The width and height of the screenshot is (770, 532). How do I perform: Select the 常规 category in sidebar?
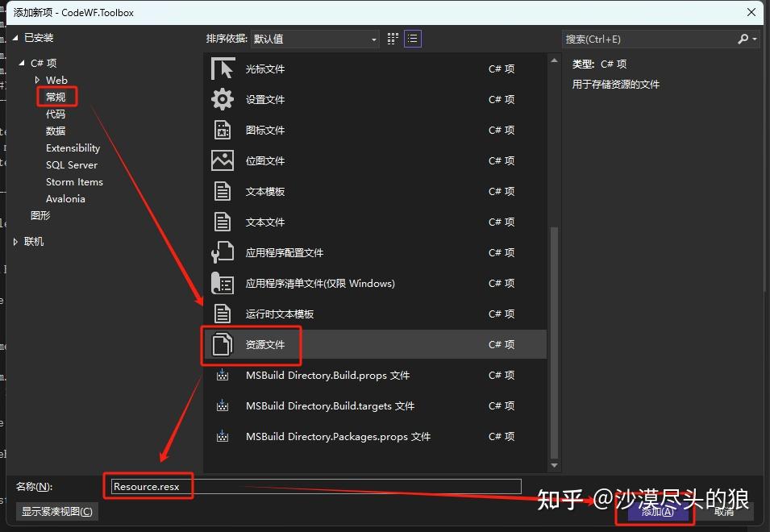pos(56,96)
